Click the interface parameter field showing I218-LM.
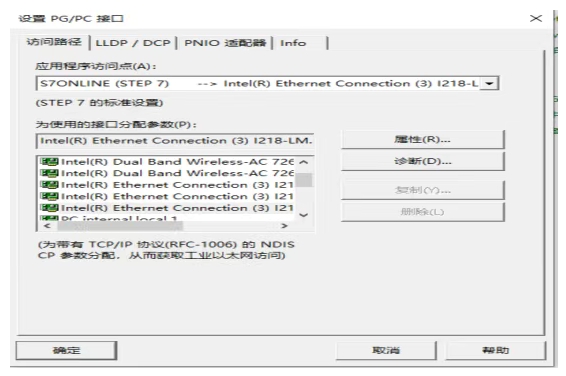 pyautogui.click(x=175, y=141)
